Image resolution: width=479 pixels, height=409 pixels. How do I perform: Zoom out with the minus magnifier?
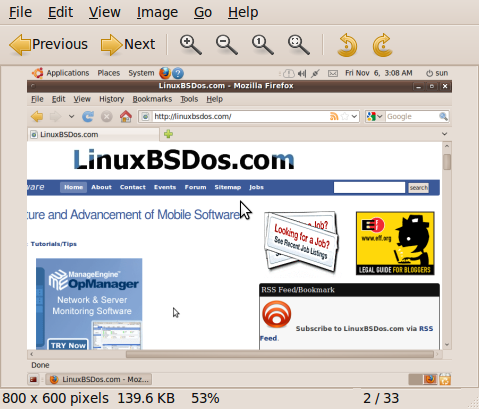click(227, 45)
